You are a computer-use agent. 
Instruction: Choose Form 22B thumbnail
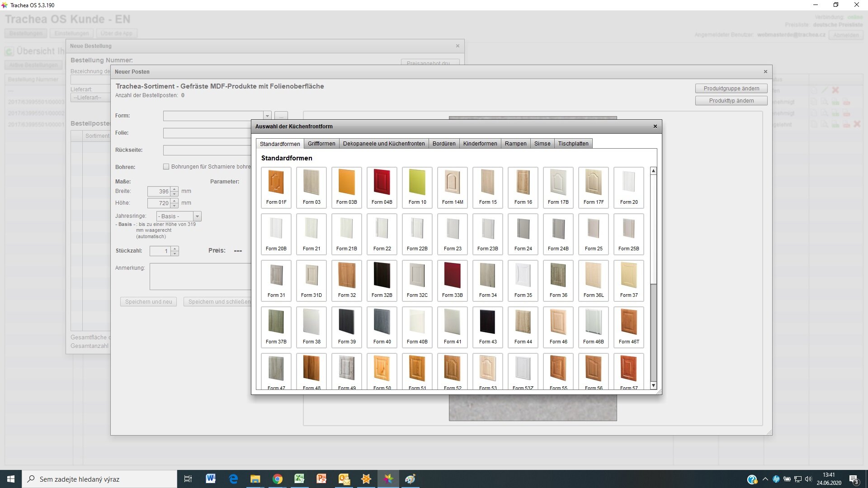tap(417, 234)
